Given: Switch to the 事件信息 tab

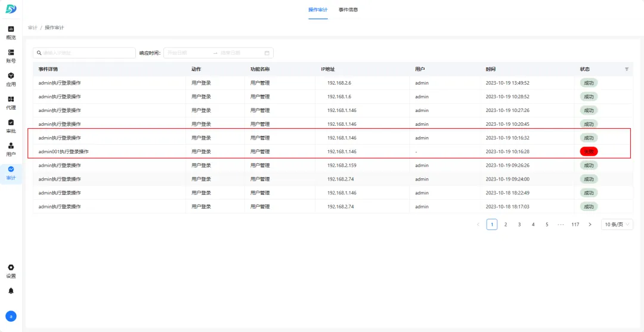Looking at the screenshot, I should point(348,10).
